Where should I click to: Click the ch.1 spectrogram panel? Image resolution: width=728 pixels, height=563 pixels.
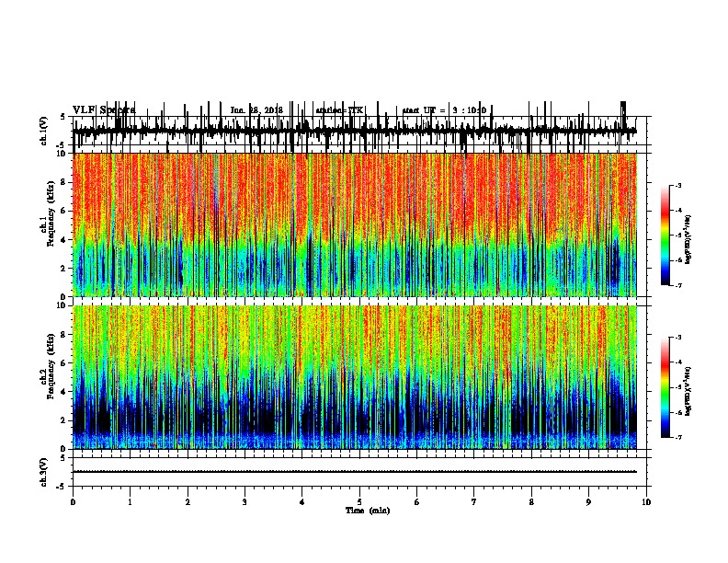point(355,224)
